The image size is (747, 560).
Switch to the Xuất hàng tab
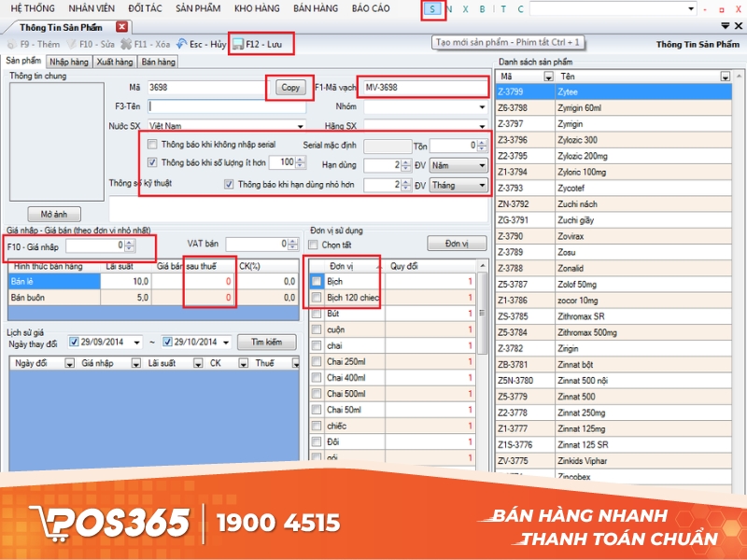point(115,62)
